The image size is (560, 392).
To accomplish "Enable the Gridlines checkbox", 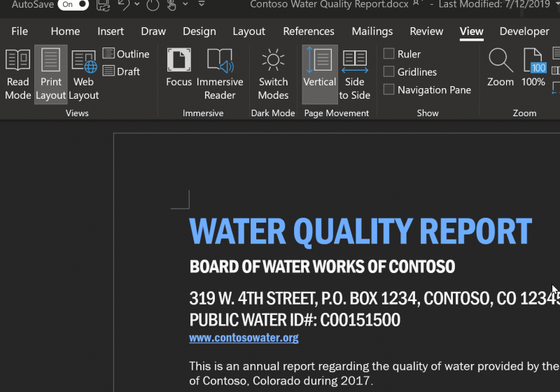I will [388, 71].
